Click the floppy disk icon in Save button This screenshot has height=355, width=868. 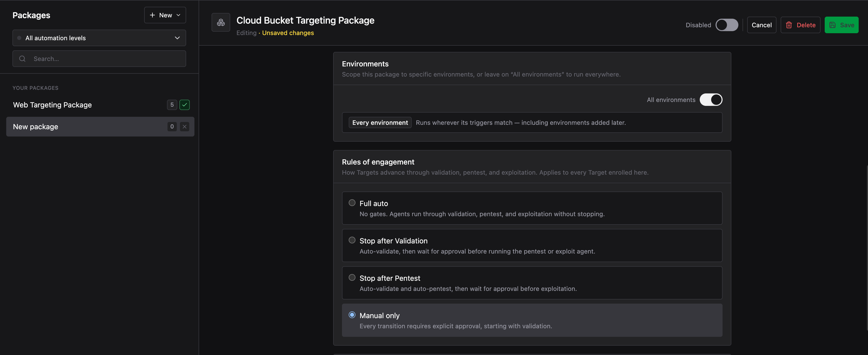point(832,25)
